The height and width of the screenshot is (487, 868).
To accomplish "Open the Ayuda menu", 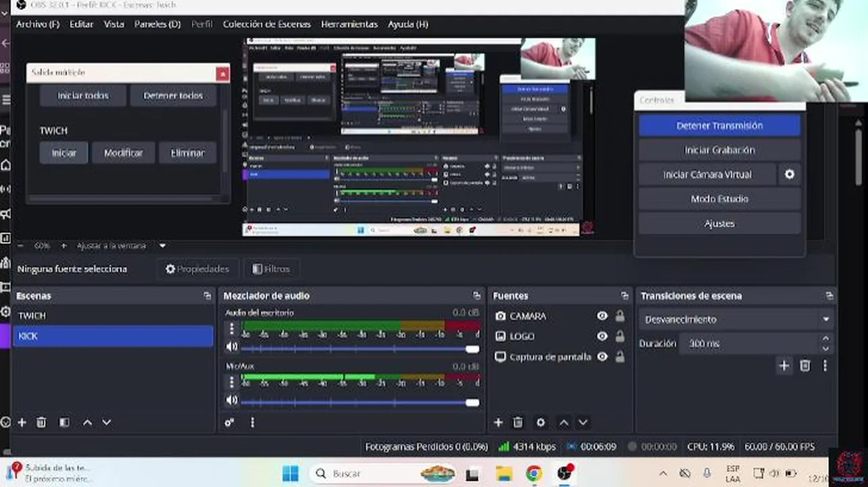I will click(x=408, y=24).
